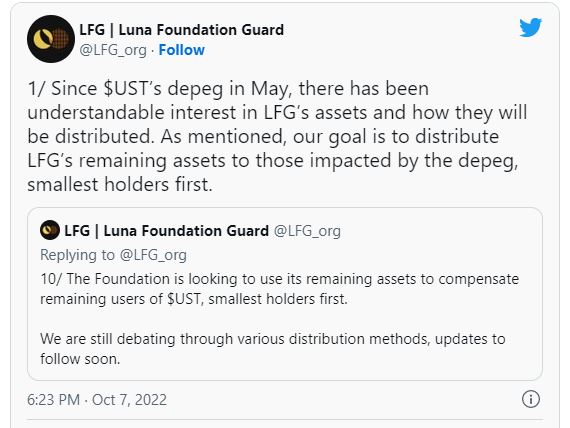Click 'smallest holders first' in main tweet
The width and height of the screenshot is (570, 428).
click(120, 184)
